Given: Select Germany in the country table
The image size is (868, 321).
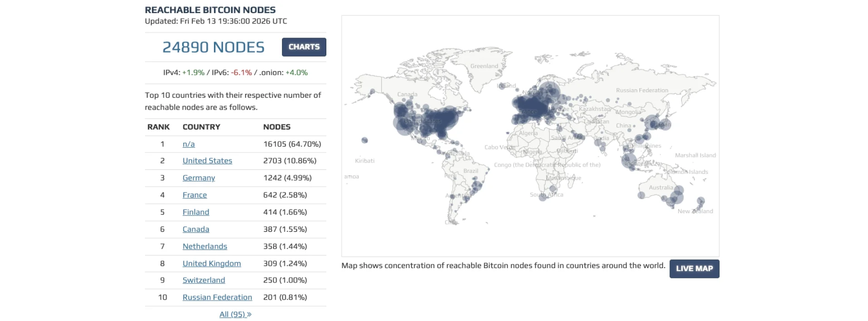Looking at the screenshot, I should click(199, 178).
